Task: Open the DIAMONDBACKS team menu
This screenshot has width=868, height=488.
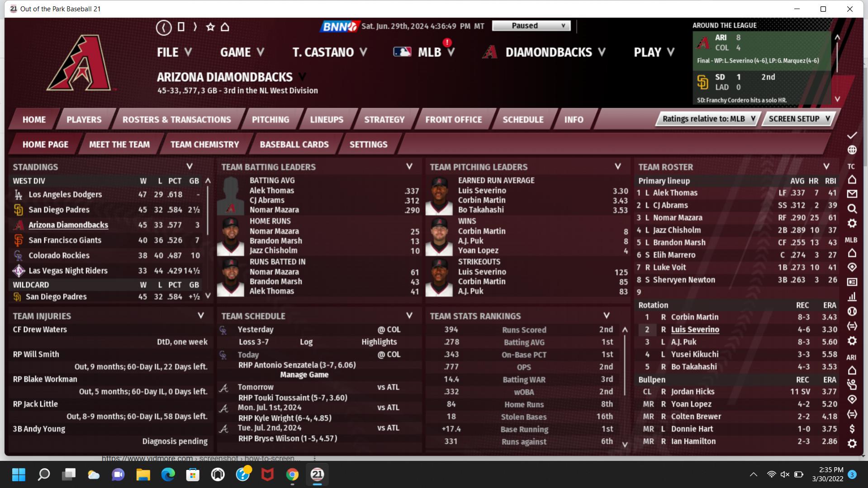Action: [x=544, y=52]
